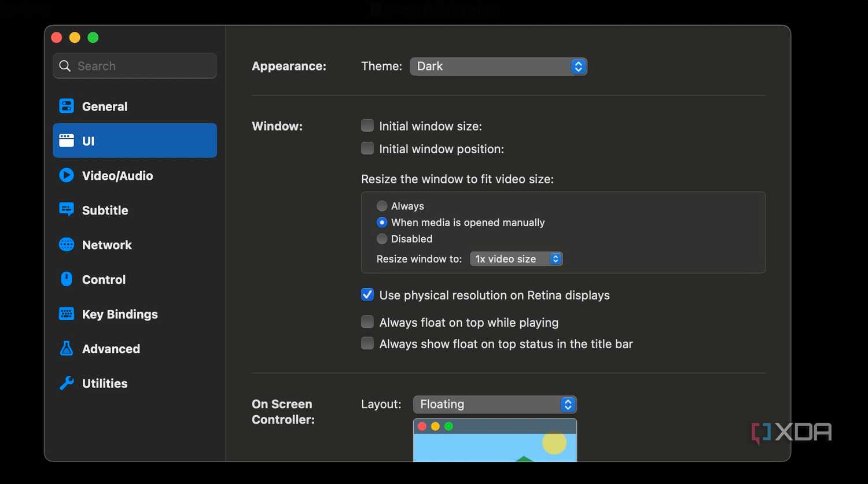Enable the Initial window position checkbox
The width and height of the screenshot is (868, 484).
367,149
